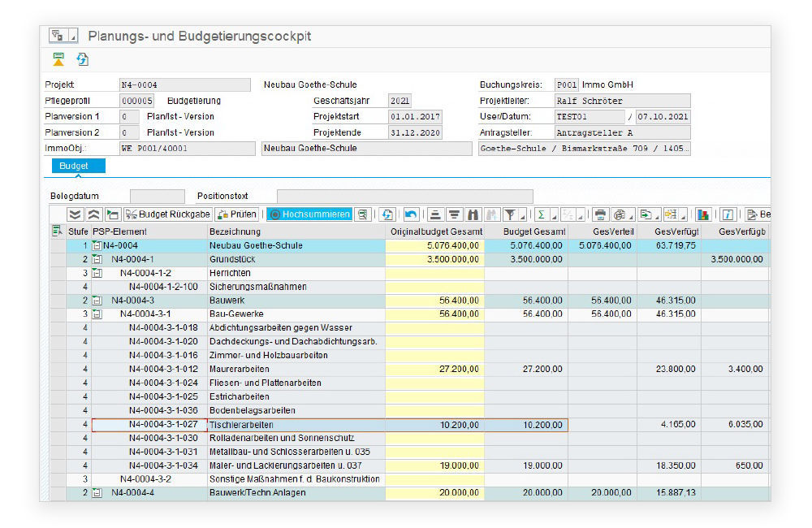Set a filter on the list
The image size is (812, 528).
click(511, 214)
